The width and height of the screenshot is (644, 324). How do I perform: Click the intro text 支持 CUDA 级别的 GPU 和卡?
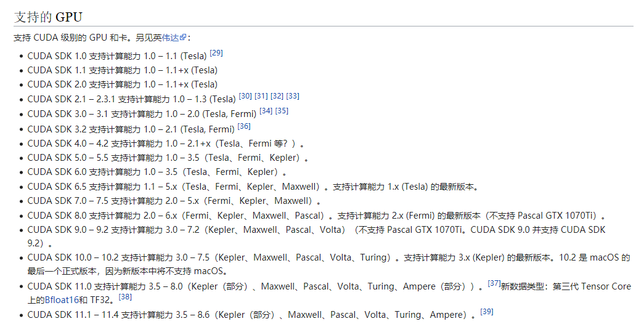pos(71,38)
